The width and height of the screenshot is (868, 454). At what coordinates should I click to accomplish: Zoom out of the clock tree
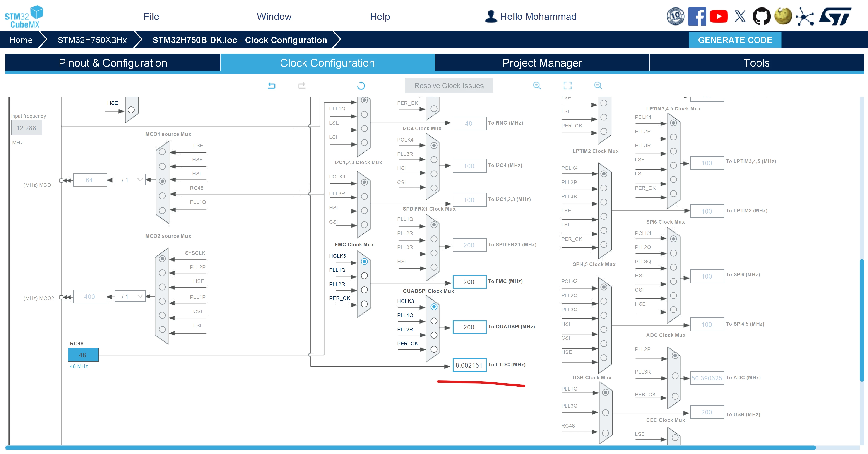pos(598,85)
